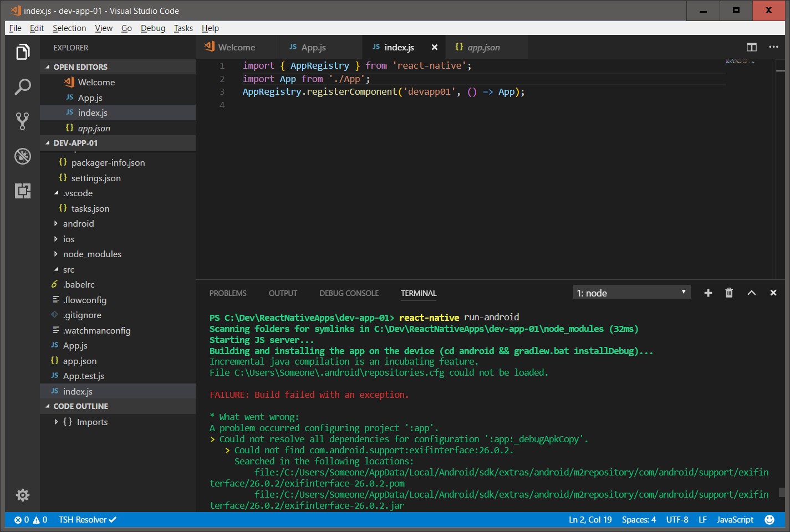Open settings.json file
Viewport: 790px width, 532px height.
click(x=118, y=178)
